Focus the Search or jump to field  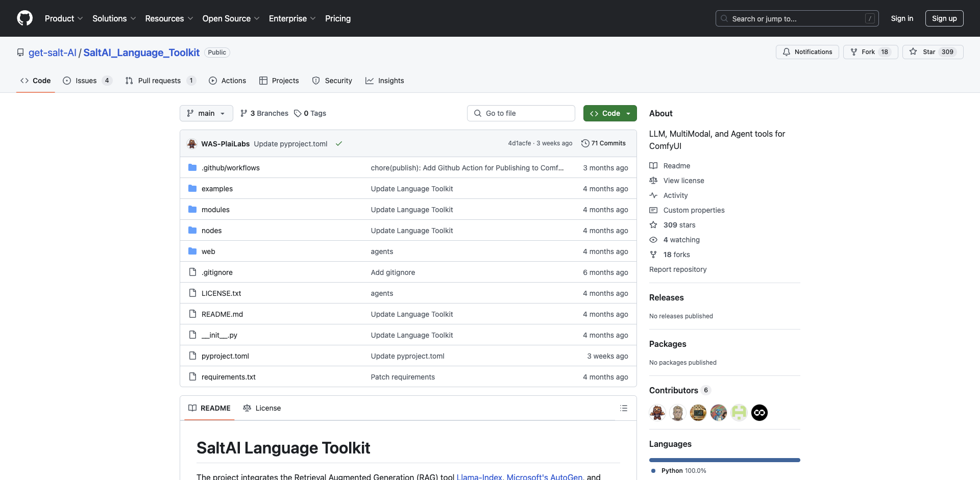[797, 18]
